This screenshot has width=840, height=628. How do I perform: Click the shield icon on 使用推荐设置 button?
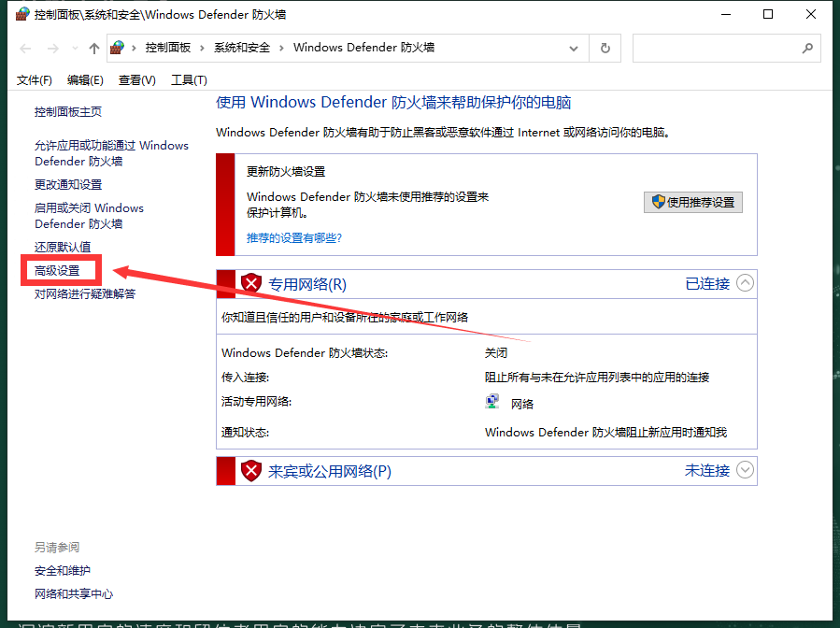click(x=658, y=202)
